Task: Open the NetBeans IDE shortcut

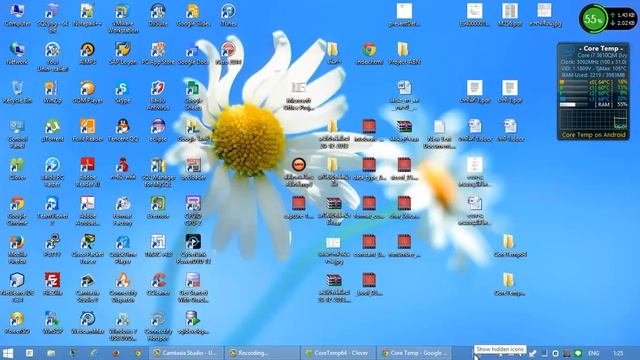Action: click(x=17, y=287)
